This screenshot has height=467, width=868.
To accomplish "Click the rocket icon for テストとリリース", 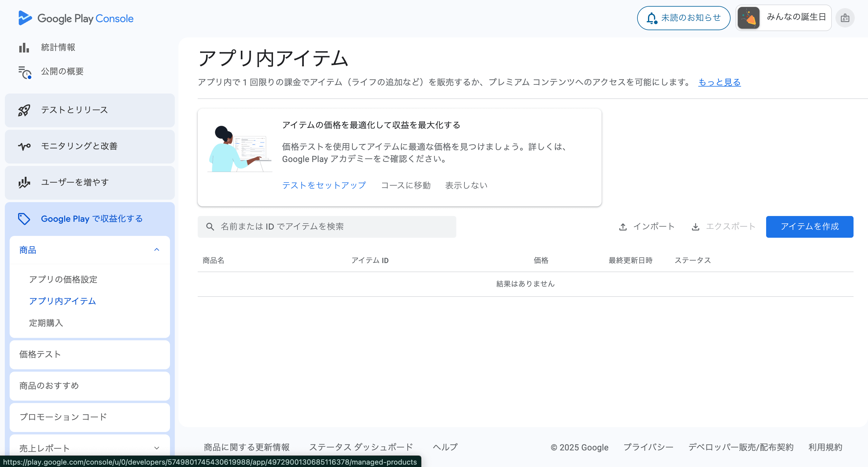I will [24, 110].
